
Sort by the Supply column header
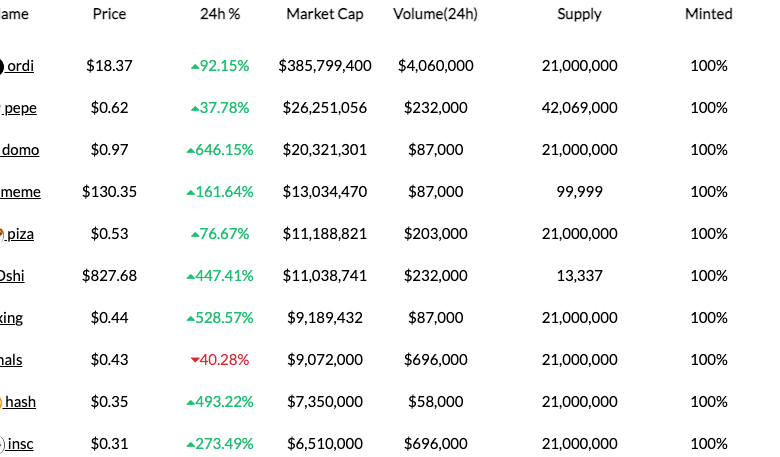(579, 14)
